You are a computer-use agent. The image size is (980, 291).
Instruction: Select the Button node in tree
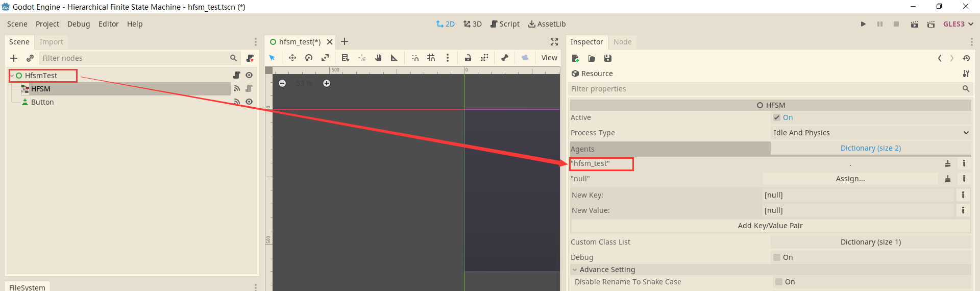pos(42,102)
